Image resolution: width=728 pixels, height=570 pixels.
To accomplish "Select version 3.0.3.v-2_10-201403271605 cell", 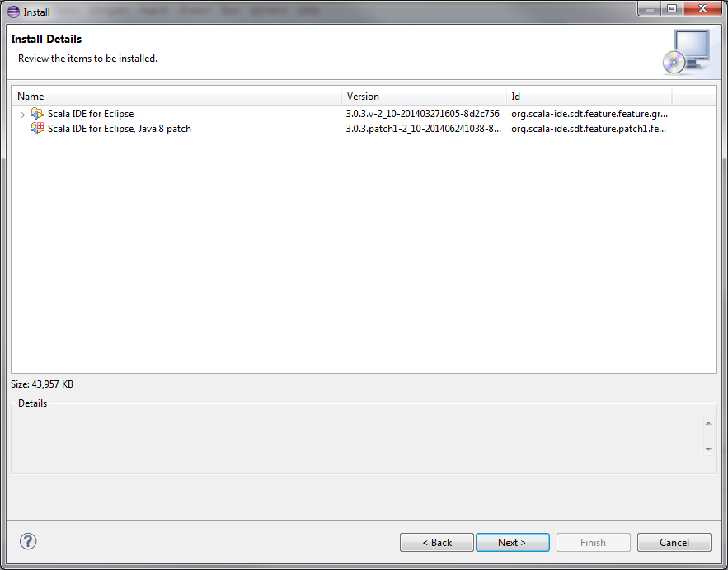I will coord(422,114).
